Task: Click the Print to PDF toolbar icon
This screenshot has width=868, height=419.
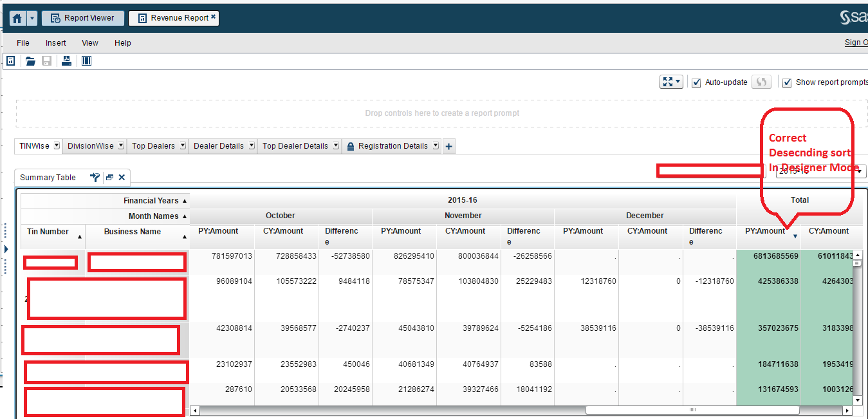Action: pos(66,61)
